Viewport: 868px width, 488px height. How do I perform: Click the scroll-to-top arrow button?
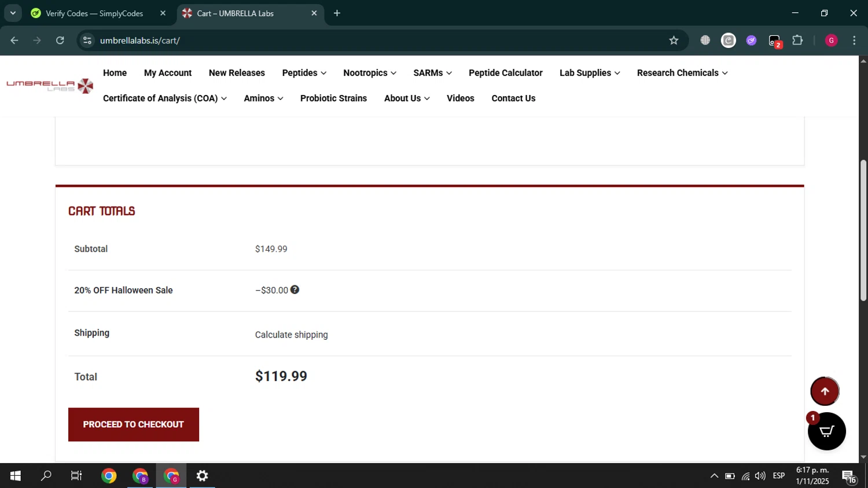pyautogui.click(x=825, y=391)
